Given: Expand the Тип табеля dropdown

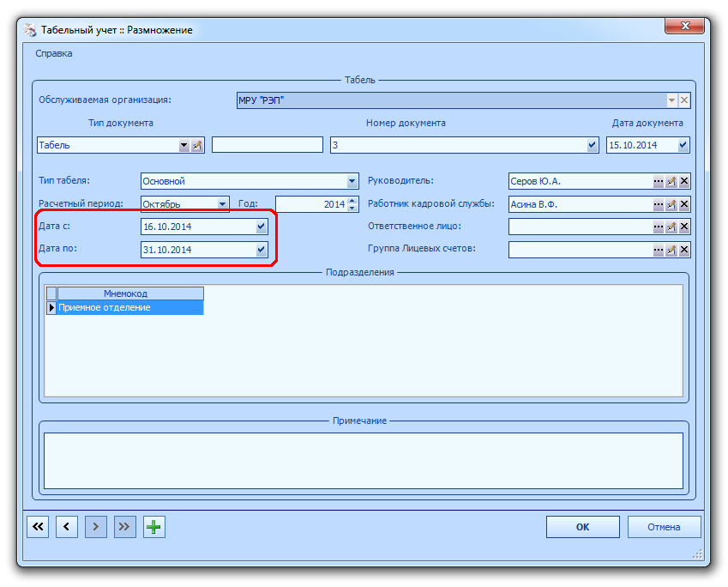Looking at the screenshot, I should [x=352, y=181].
